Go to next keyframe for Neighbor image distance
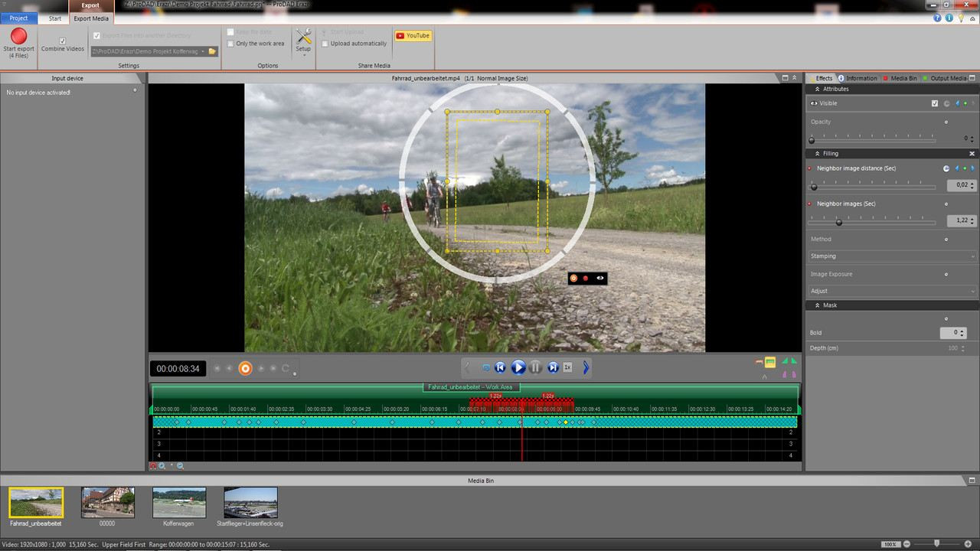This screenshot has width=980, height=551. pyautogui.click(x=973, y=168)
